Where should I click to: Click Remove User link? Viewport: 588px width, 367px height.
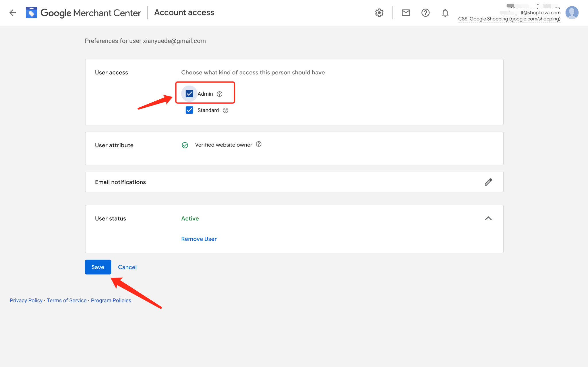pos(199,239)
